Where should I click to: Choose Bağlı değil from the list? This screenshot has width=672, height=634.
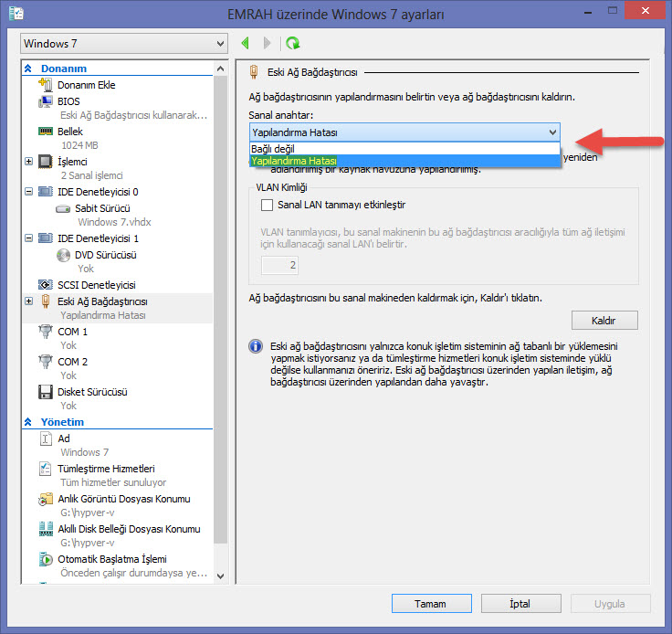tap(404, 149)
